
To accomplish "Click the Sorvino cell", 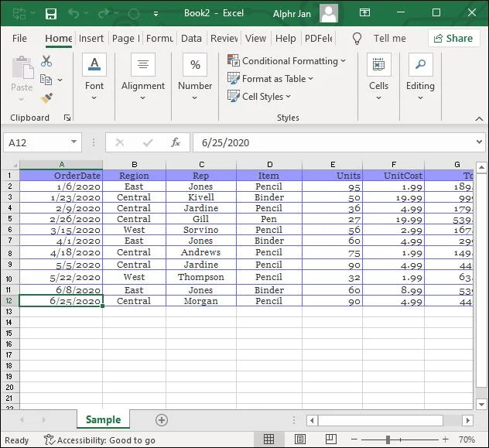I will click(201, 230).
